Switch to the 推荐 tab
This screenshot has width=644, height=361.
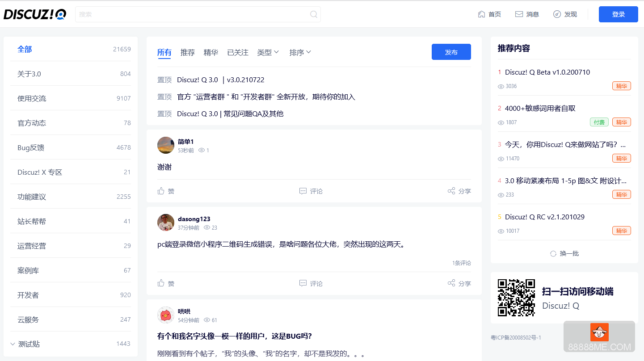click(x=188, y=52)
